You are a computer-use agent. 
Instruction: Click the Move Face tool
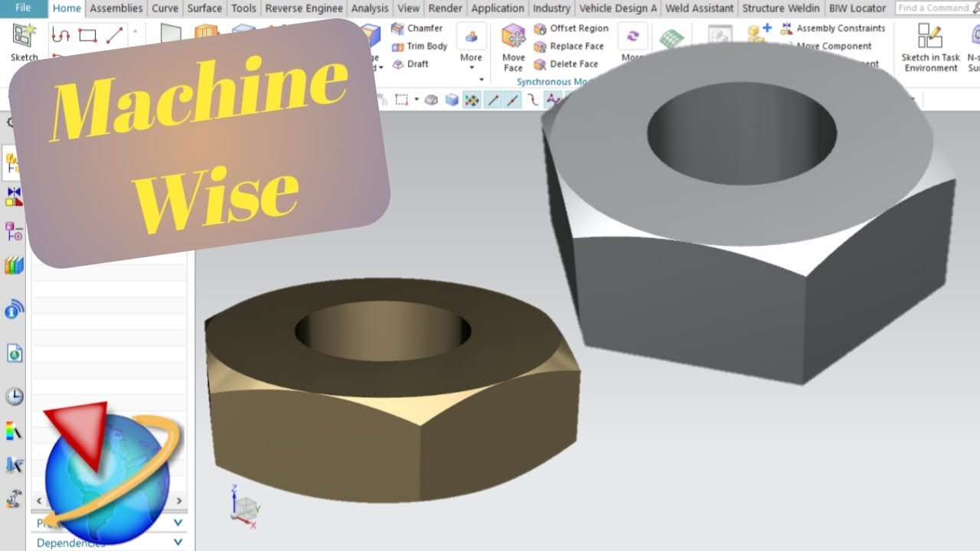513,47
